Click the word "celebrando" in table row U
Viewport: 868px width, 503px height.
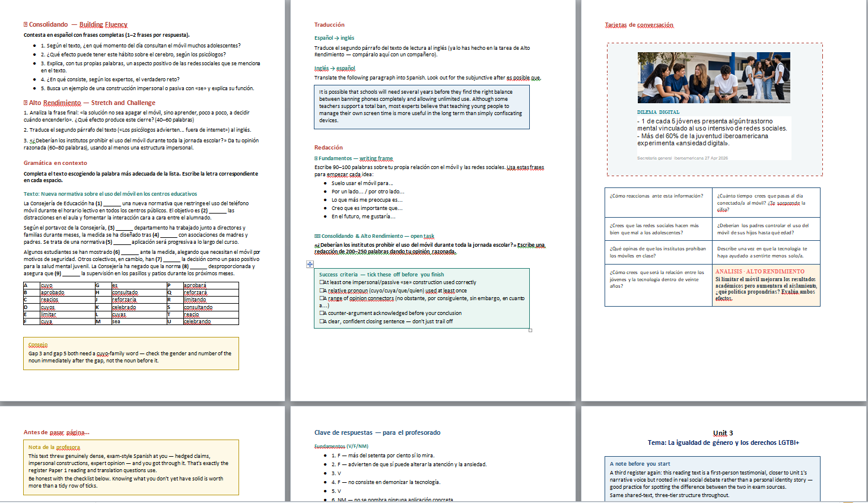[198, 321]
